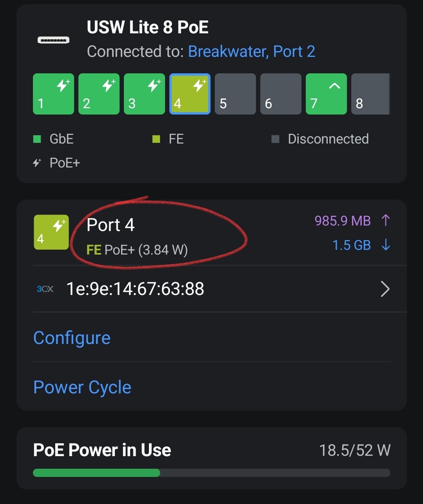This screenshot has width=423, height=504.
Task: Tap the Port 4 yellow-green badge icon
Action: point(51,232)
